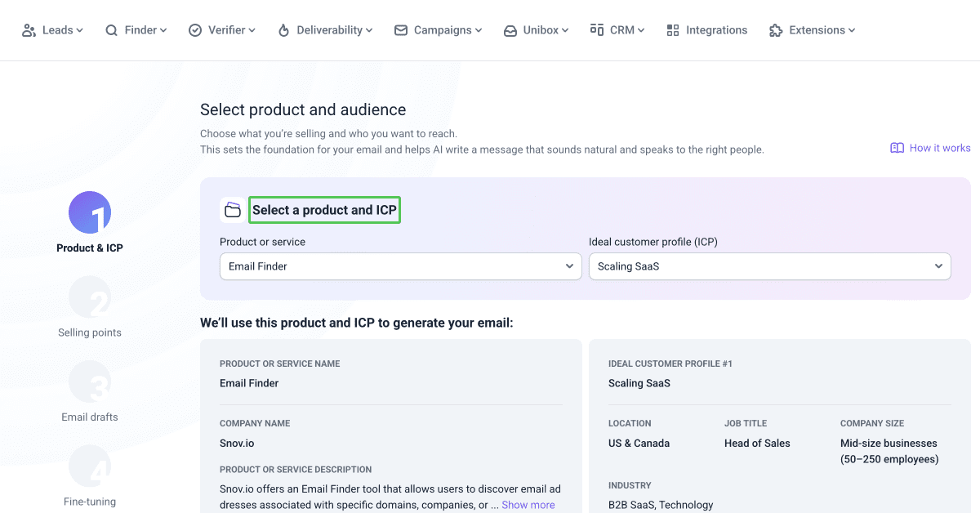Click the Unibox inbox icon
980x513 pixels.
tap(510, 30)
